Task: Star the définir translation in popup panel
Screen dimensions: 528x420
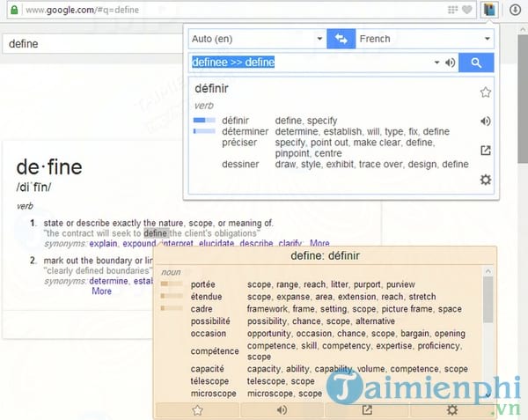Action: [x=486, y=92]
